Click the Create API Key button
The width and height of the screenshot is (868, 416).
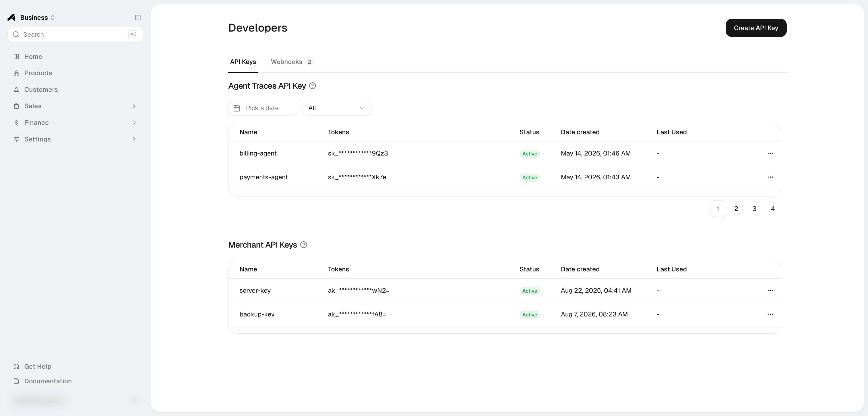pyautogui.click(x=756, y=28)
